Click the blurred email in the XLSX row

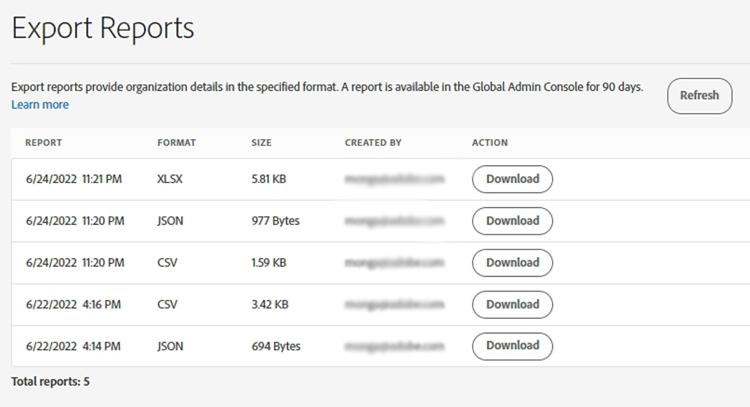(392, 180)
